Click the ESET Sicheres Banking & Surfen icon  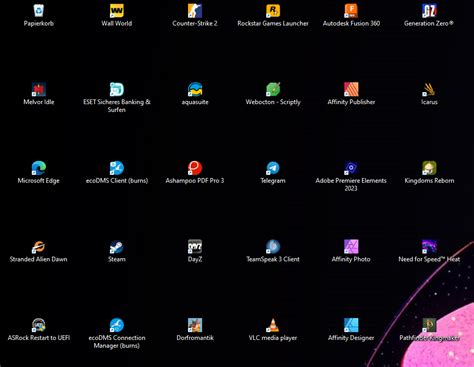click(117, 89)
